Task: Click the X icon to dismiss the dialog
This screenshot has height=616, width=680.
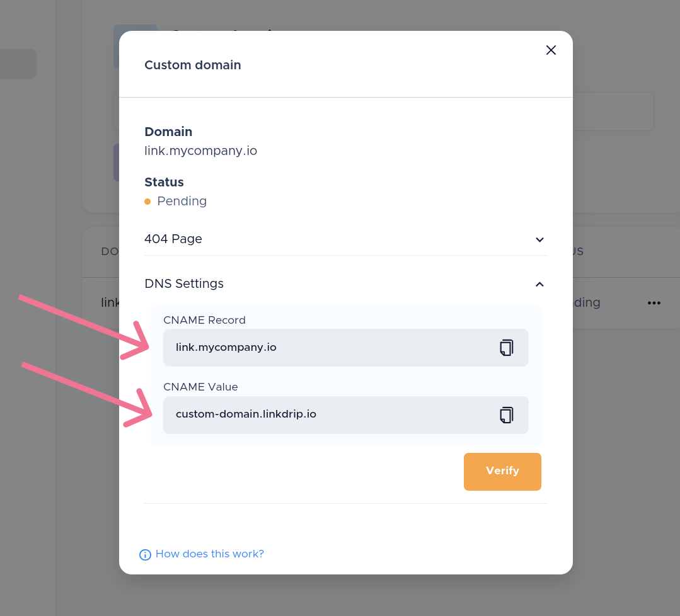Action: 551,50
